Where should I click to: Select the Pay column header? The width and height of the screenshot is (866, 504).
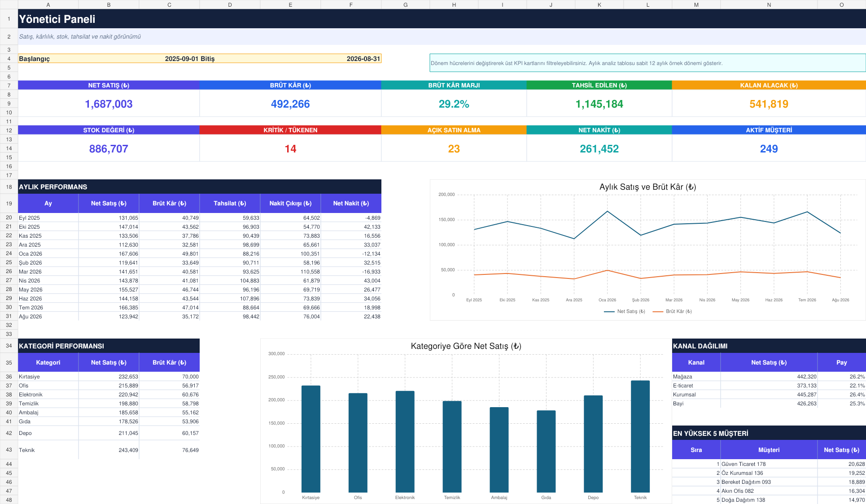pyautogui.click(x=841, y=362)
